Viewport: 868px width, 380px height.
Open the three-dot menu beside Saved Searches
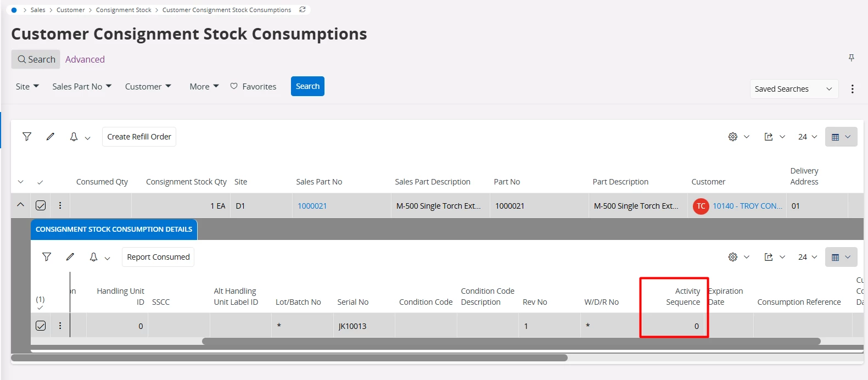[x=852, y=89]
